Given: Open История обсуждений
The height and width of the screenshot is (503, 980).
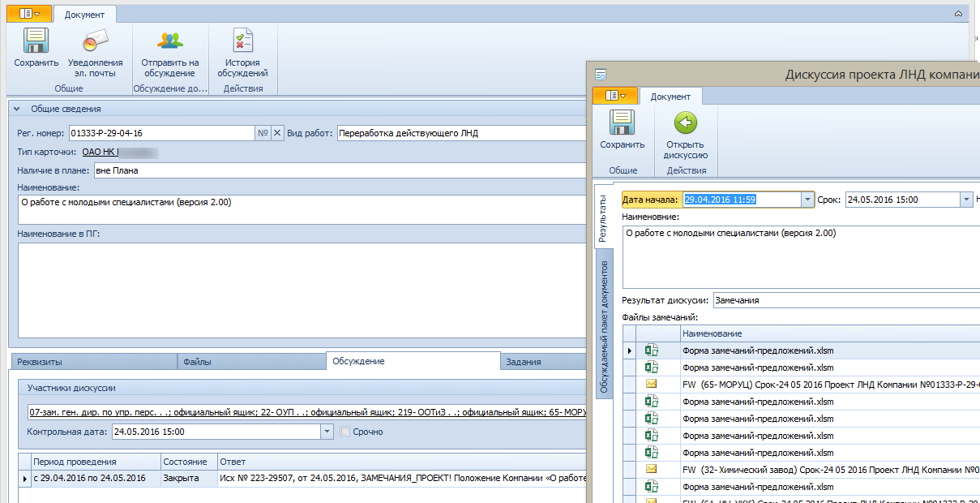Looking at the screenshot, I should pos(242,54).
